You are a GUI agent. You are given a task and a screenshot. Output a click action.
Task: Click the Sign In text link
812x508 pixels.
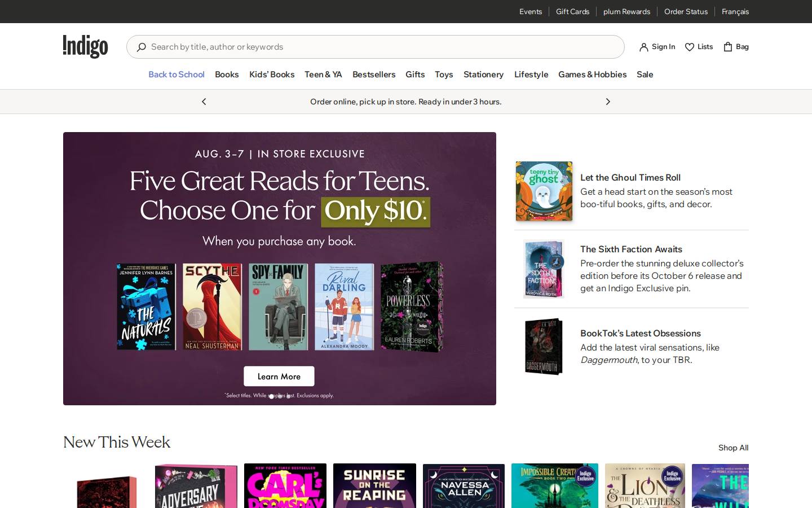pyautogui.click(x=663, y=47)
